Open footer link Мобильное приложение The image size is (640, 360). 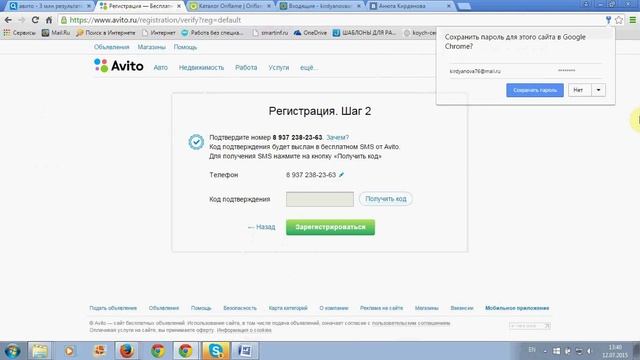517,308
